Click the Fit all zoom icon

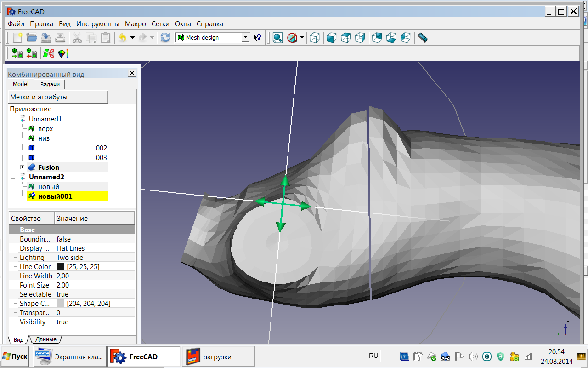277,38
